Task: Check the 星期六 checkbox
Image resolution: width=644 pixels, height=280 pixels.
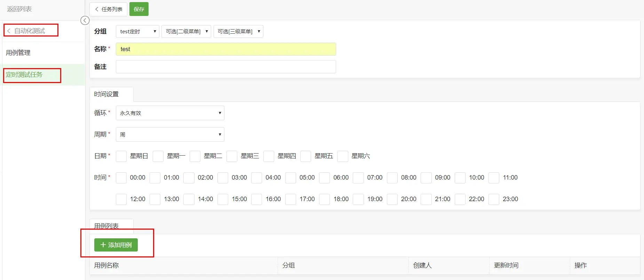Action: click(343, 156)
